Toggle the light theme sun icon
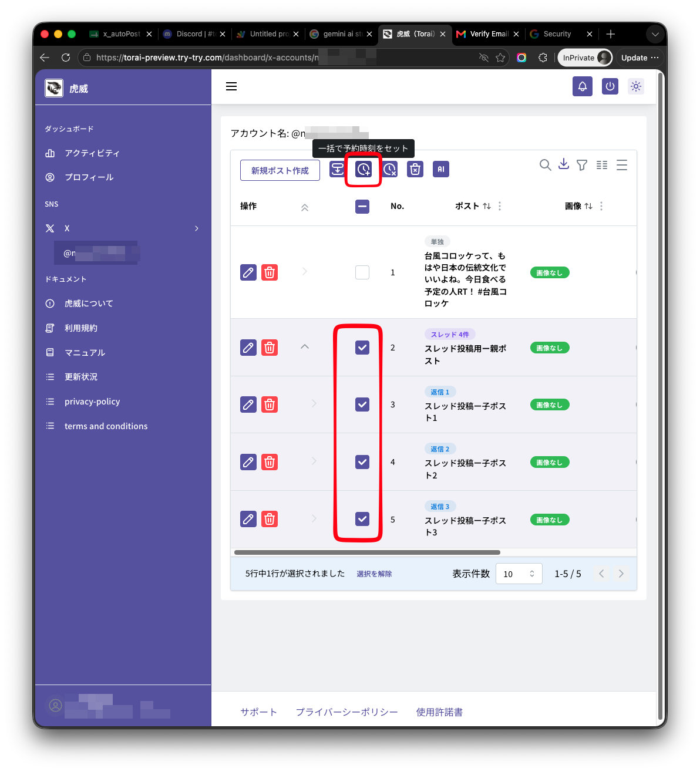The image size is (700, 772). tap(636, 86)
